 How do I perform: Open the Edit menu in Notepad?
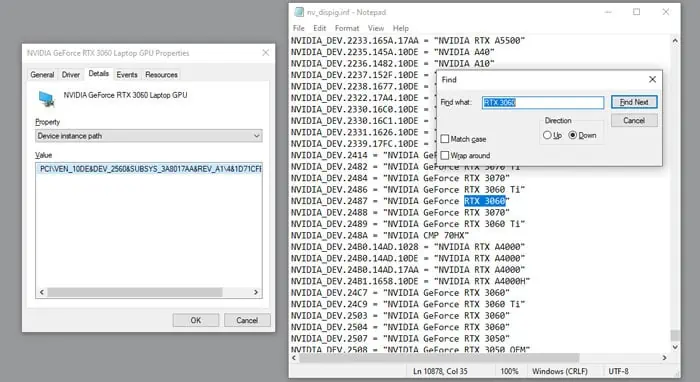pyautogui.click(x=319, y=28)
